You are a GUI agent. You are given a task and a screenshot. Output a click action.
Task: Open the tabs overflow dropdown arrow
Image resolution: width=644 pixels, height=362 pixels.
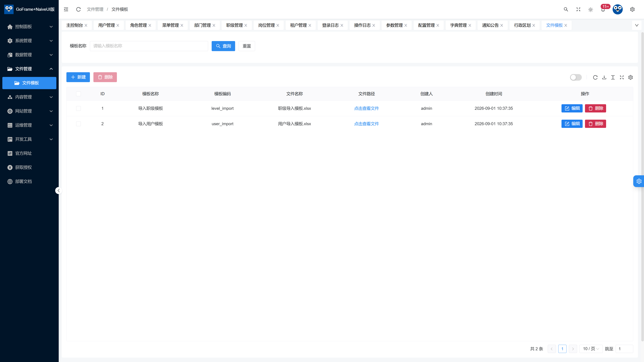click(x=636, y=25)
